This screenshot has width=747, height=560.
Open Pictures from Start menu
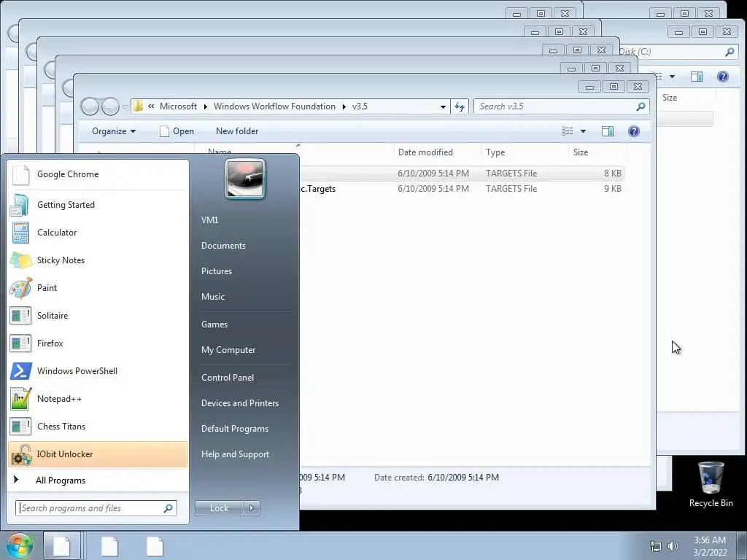click(x=216, y=271)
